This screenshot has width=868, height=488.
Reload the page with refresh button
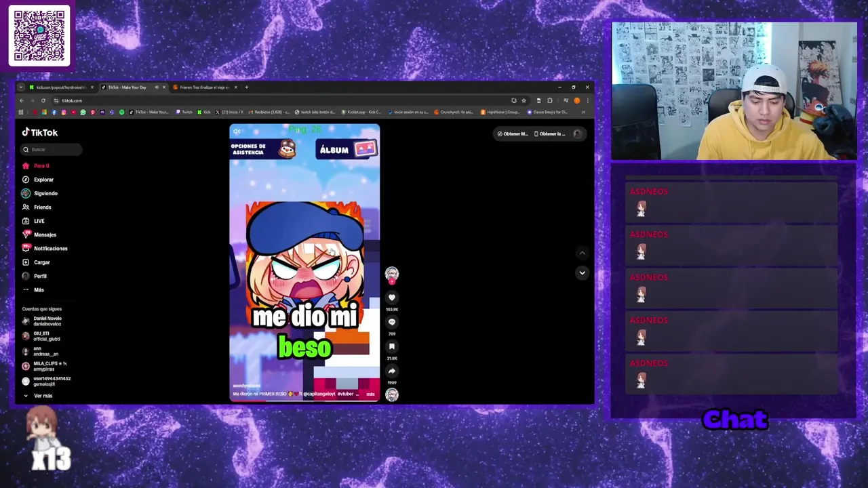tap(43, 100)
